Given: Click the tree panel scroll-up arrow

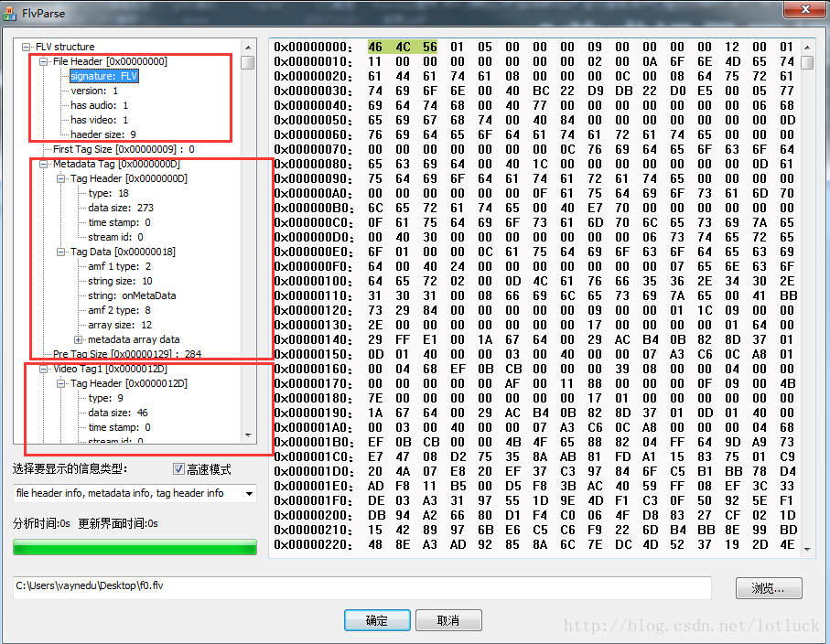Looking at the screenshot, I should [x=248, y=47].
